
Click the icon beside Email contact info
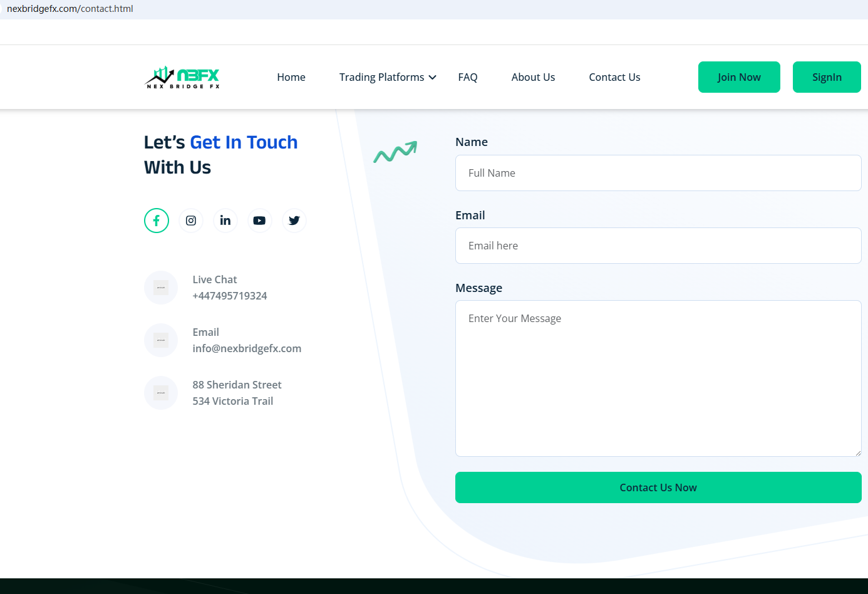161,340
